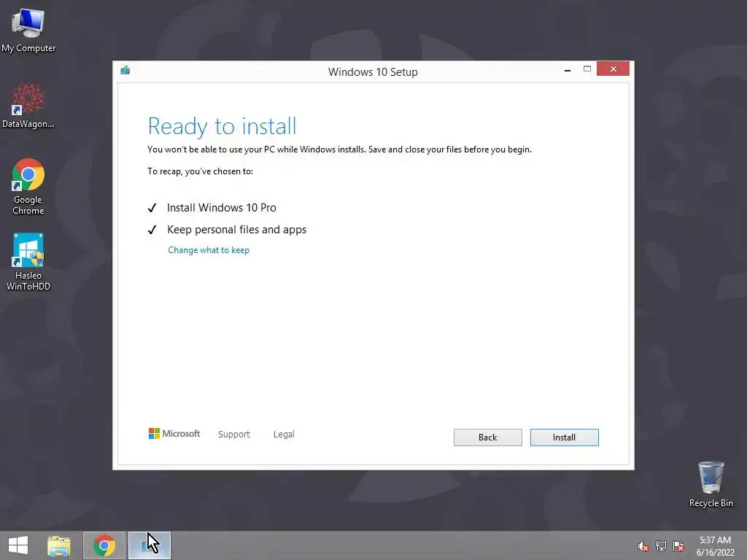Select the Recycle Bin desktop icon
Screen dimensions: 747x560
pos(711,484)
